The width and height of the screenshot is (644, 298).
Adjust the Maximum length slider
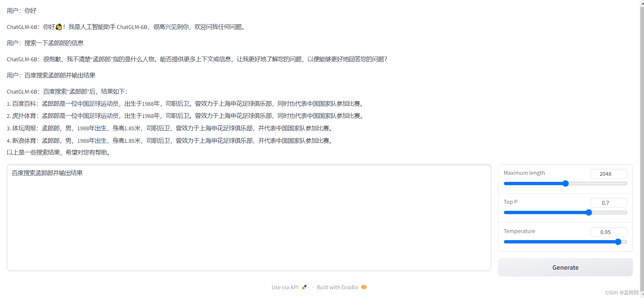click(565, 184)
